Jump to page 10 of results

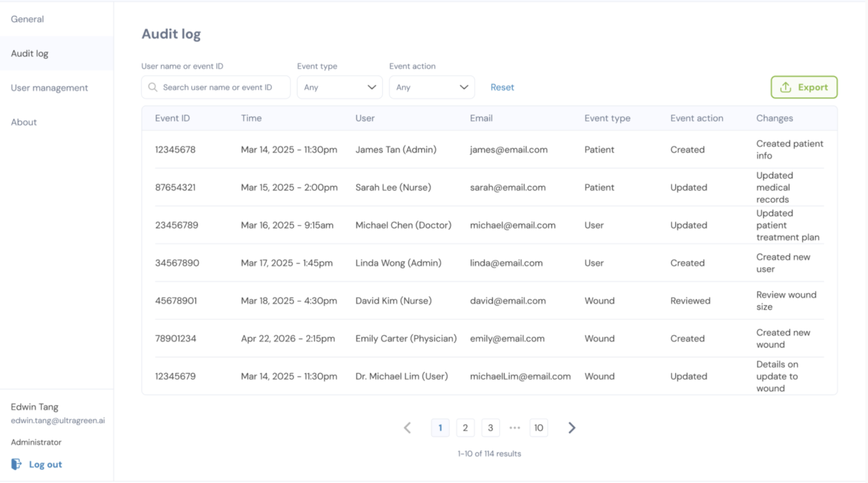[539, 428]
